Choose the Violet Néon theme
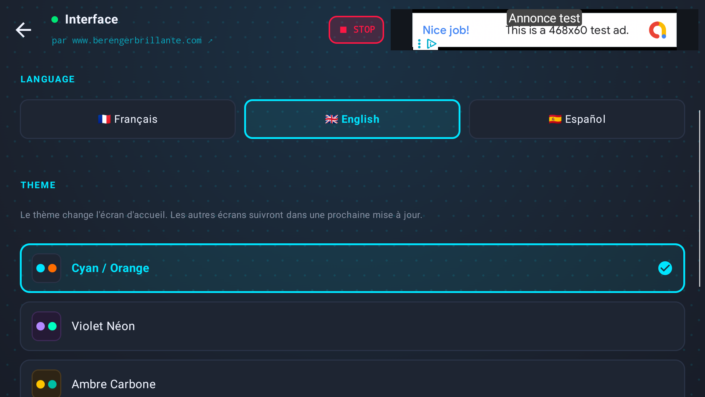This screenshot has width=705, height=397. pos(352,326)
